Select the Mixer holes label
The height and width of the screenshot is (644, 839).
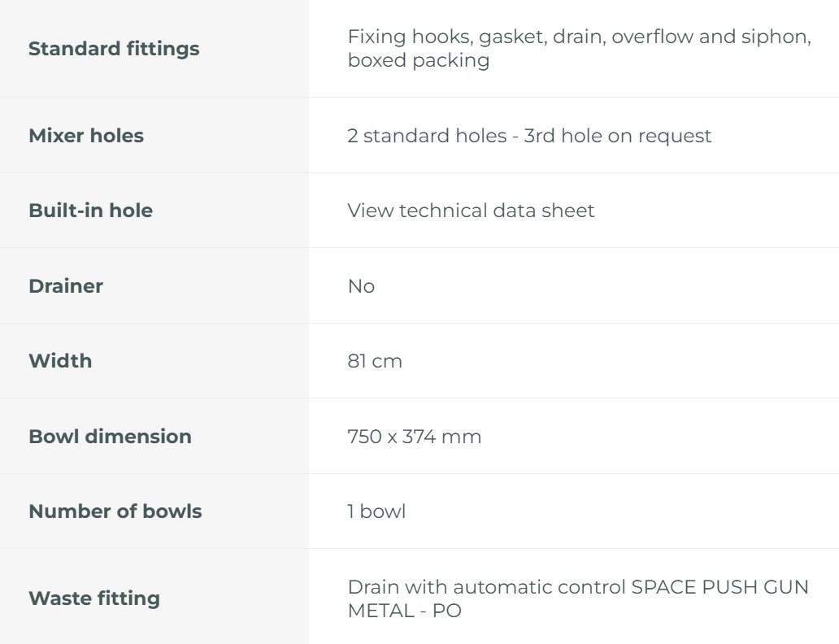coord(86,136)
